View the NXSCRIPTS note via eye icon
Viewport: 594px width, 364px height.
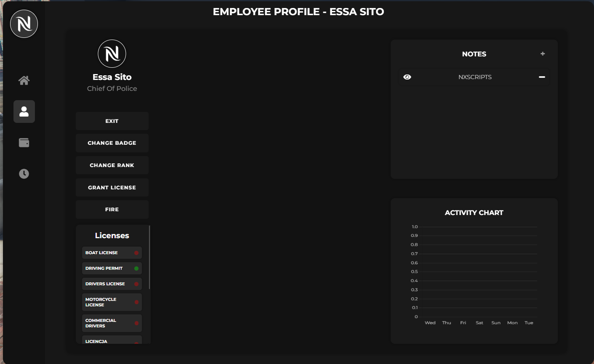(407, 77)
